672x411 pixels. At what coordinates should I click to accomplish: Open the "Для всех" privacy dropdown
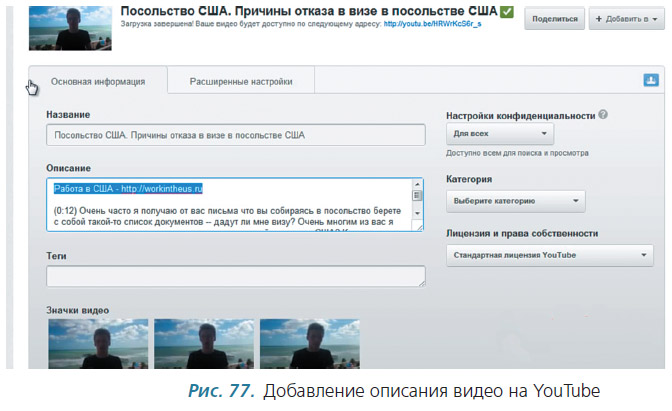pyautogui.click(x=499, y=134)
